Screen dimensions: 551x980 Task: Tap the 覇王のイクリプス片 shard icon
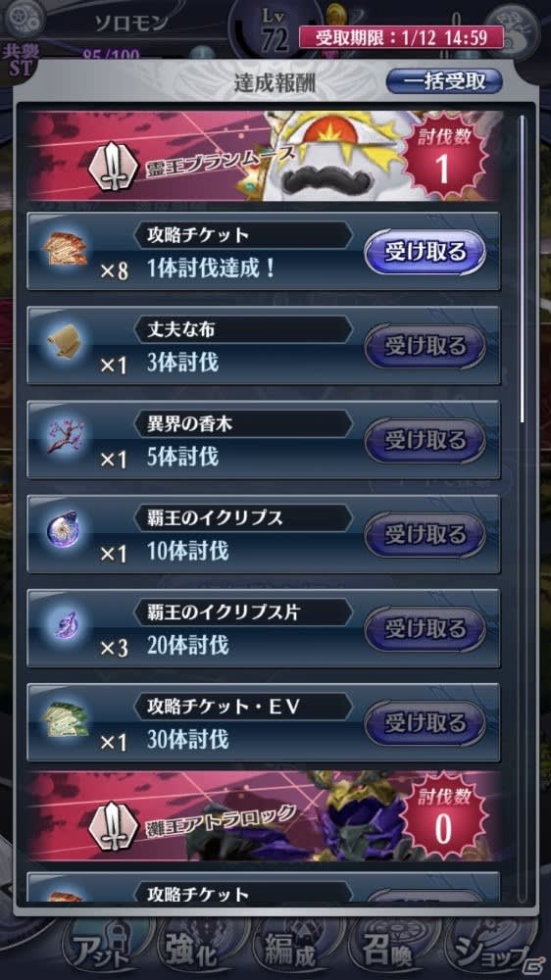coord(65,624)
